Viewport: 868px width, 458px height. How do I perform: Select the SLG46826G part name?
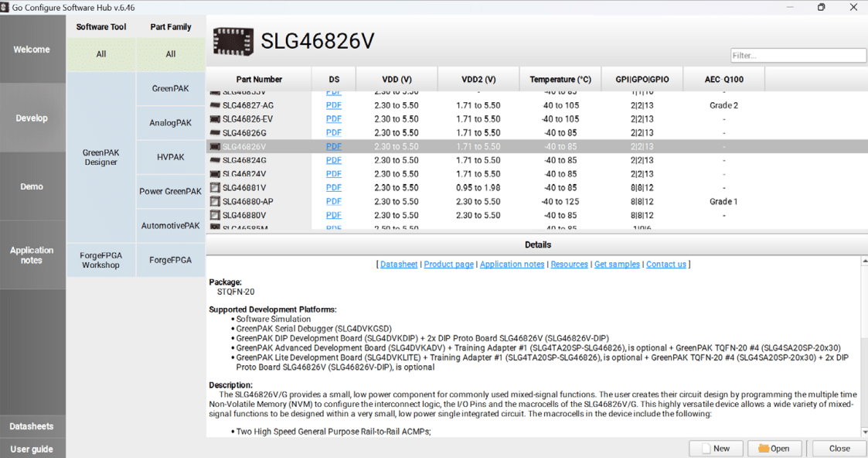pyautogui.click(x=244, y=133)
